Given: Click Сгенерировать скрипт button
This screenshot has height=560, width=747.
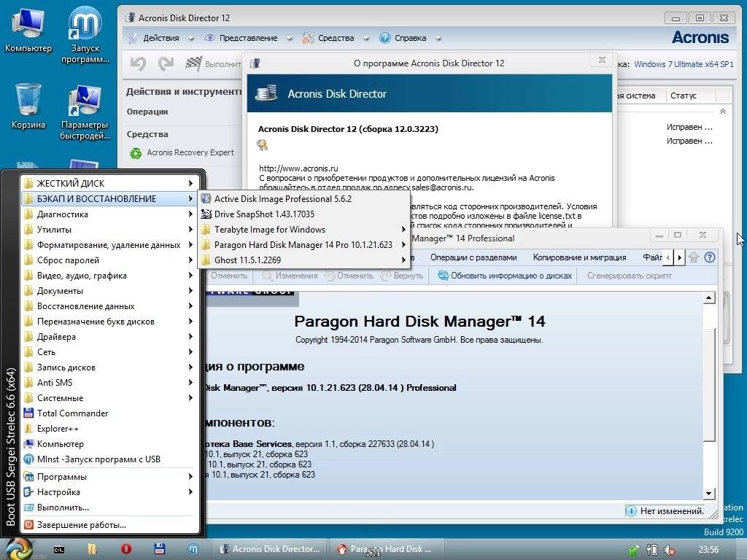Looking at the screenshot, I should 630,276.
